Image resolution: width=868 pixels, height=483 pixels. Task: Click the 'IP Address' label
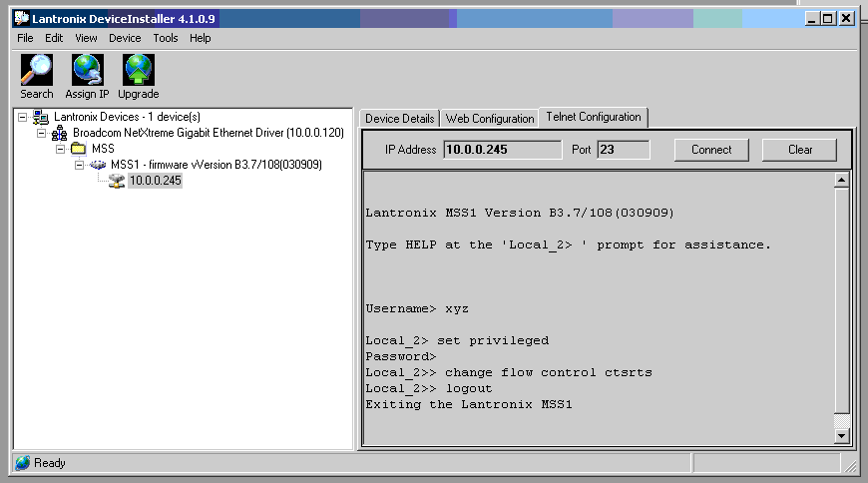(410, 150)
